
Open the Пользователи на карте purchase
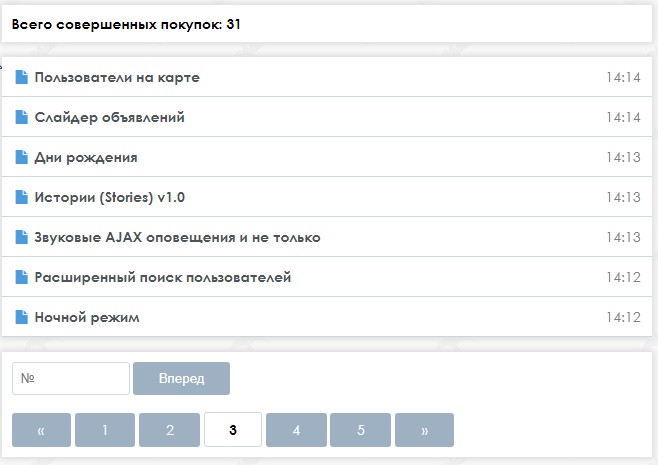point(117,78)
